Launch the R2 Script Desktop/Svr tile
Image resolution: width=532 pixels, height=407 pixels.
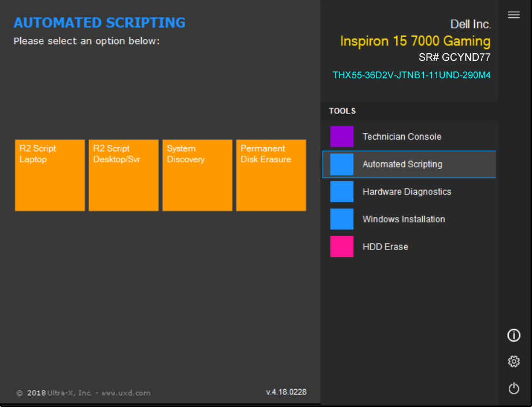coord(124,175)
